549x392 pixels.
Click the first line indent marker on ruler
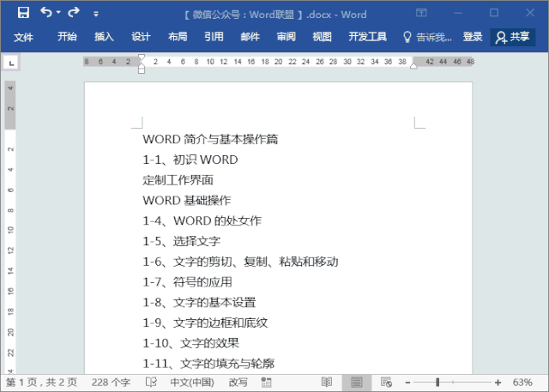(142, 57)
